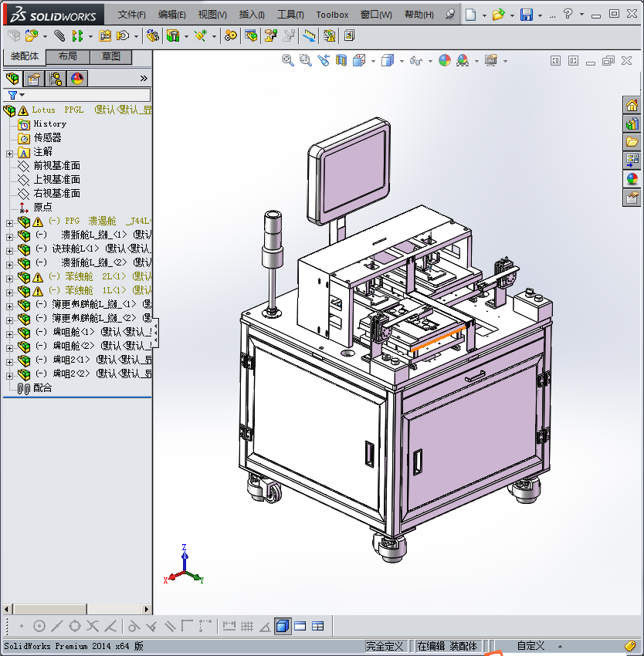Open the Appearances tab in task pane
The image size is (644, 656).
(x=632, y=179)
